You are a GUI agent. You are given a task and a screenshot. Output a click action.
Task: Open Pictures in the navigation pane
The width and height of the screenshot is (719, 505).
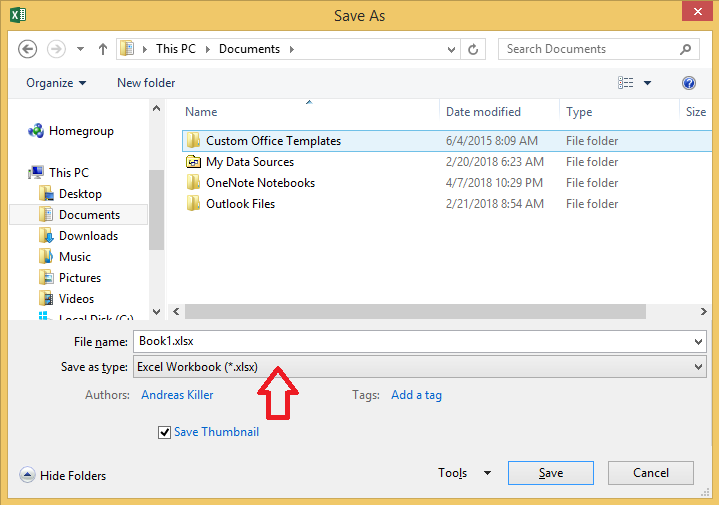click(80, 278)
